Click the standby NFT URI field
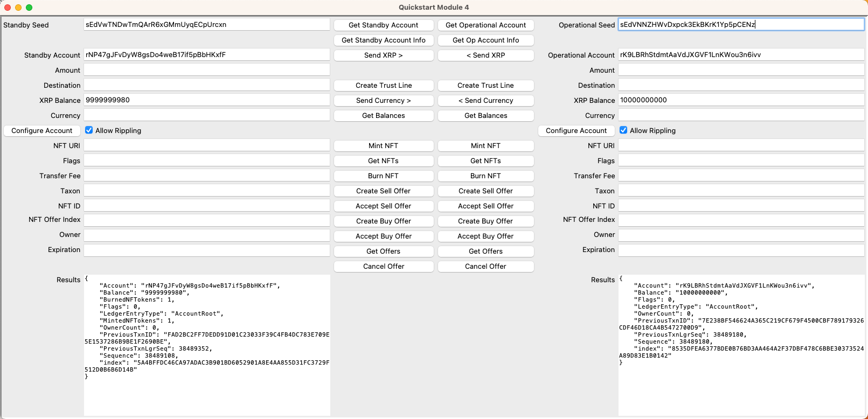This screenshot has width=868, height=419. (206, 145)
